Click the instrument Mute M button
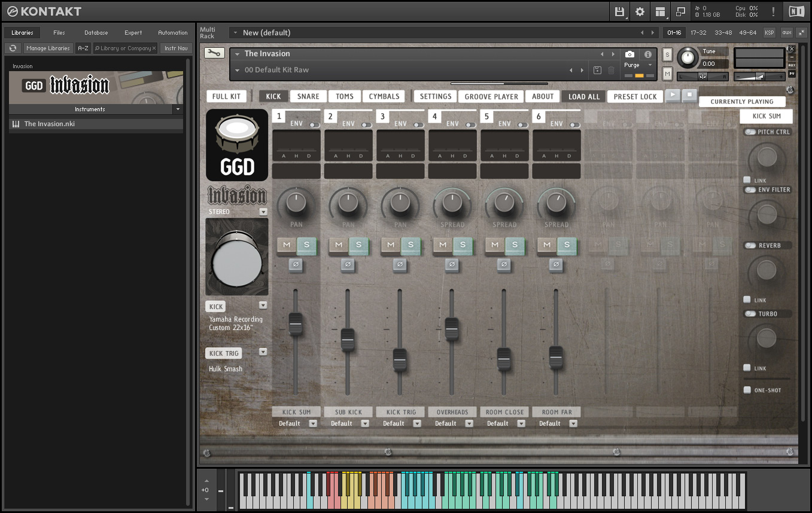Screen dimensions: 812x513 (x=667, y=73)
